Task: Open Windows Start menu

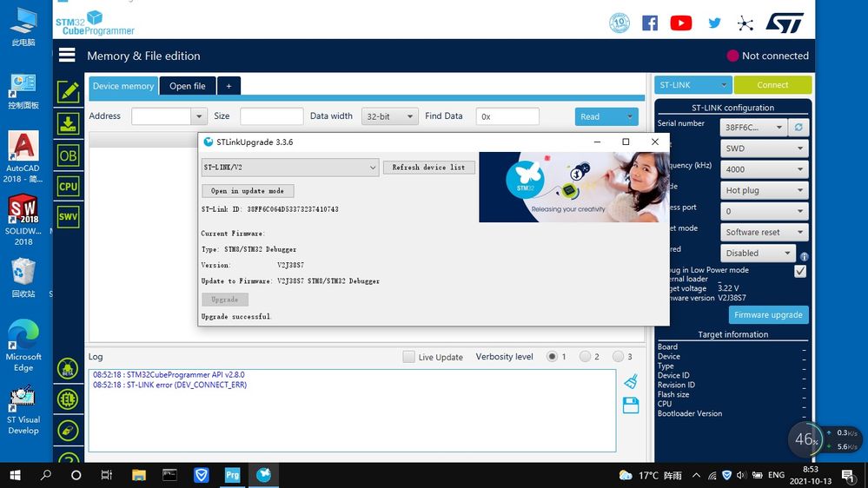Action: coord(15,475)
